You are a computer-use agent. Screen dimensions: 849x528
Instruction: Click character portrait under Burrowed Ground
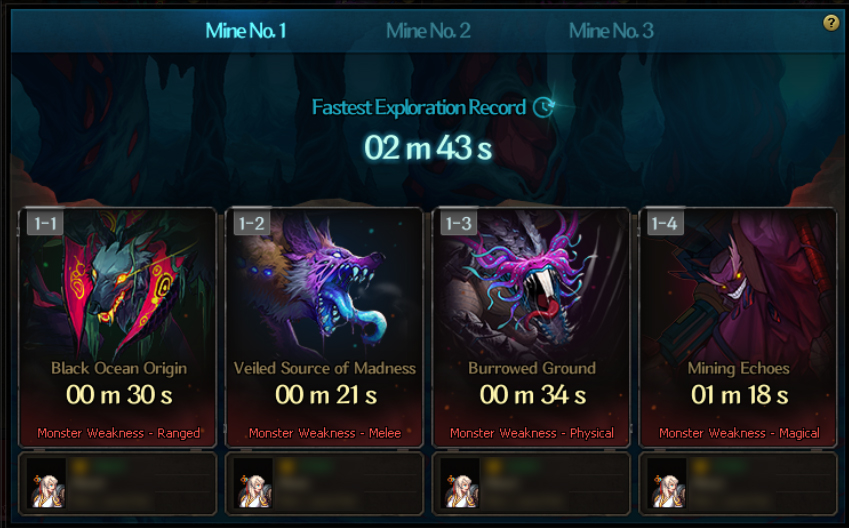(460, 484)
